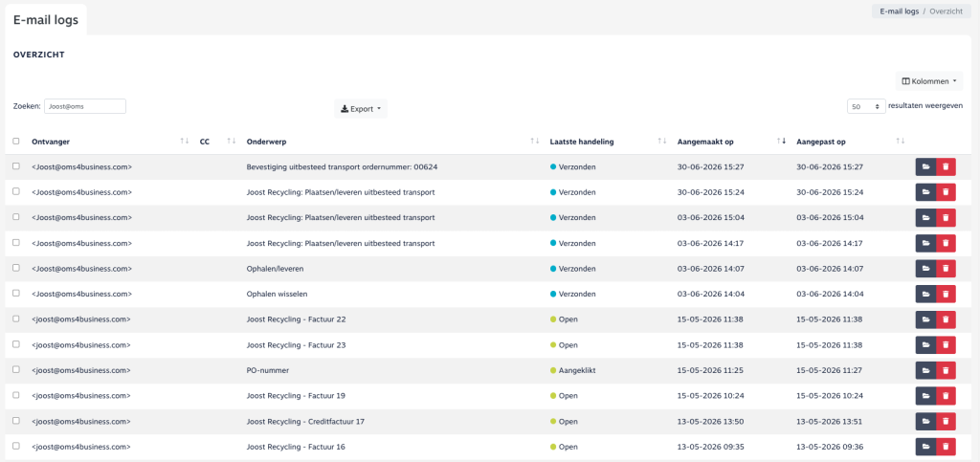Delete the Factuur 16 email log
The image size is (980, 462).
click(x=946, y=447)
